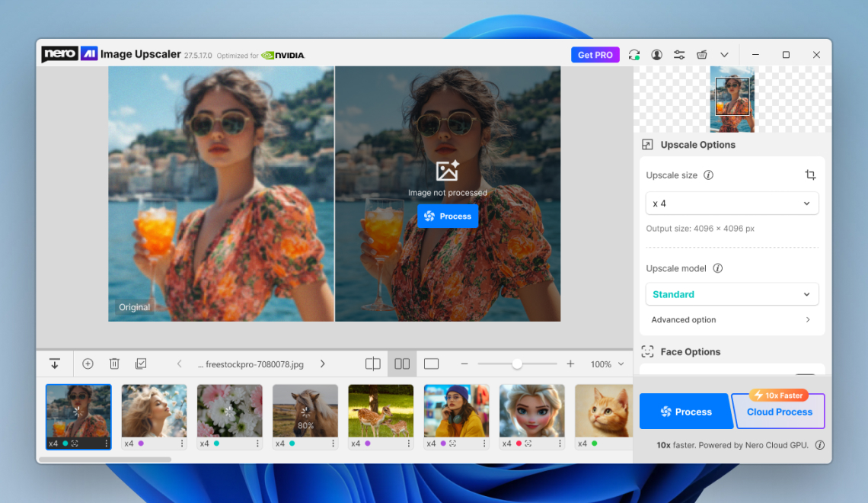Viewport: 868px width, 503px height.
Task: Select the download/export icon on the toolbar
Action: (54, 364)
